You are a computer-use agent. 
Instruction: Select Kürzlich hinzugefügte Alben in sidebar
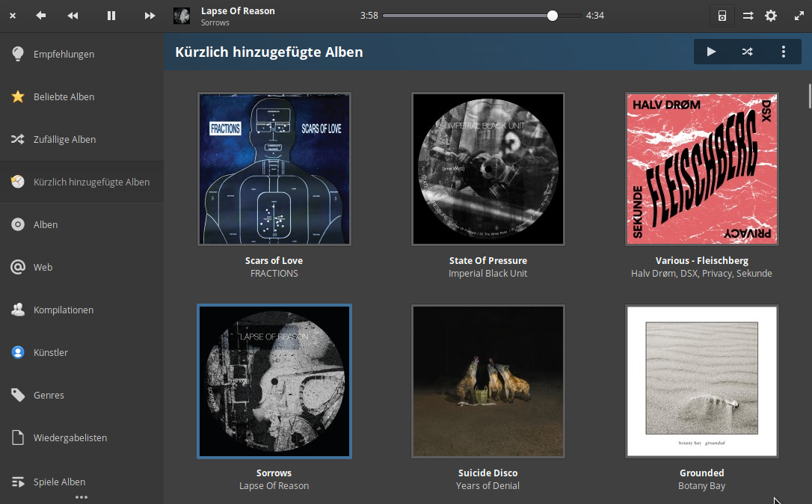point(81,182)
